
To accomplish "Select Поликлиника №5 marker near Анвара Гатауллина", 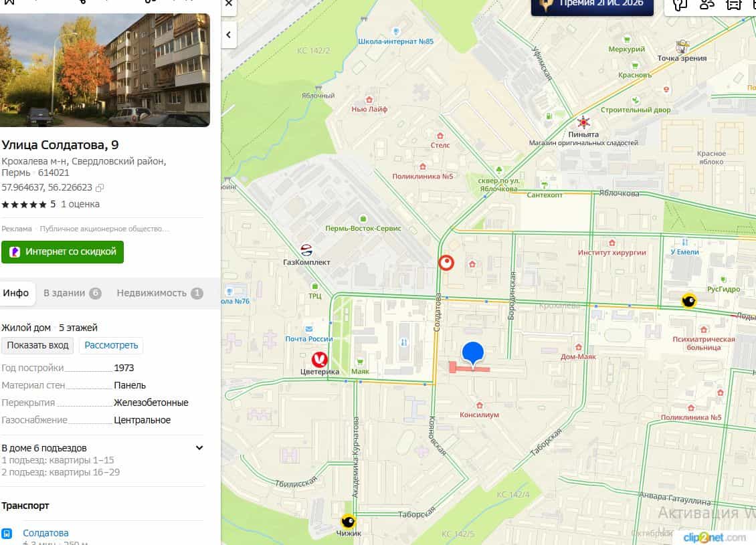I will coord(691,408).
